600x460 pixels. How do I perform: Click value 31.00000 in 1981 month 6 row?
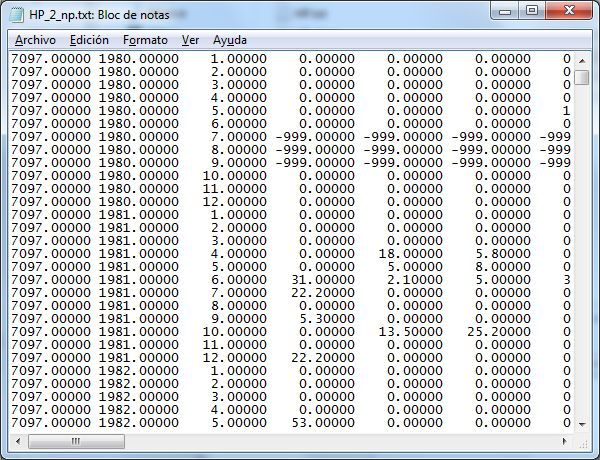click(x=323, y=279)
